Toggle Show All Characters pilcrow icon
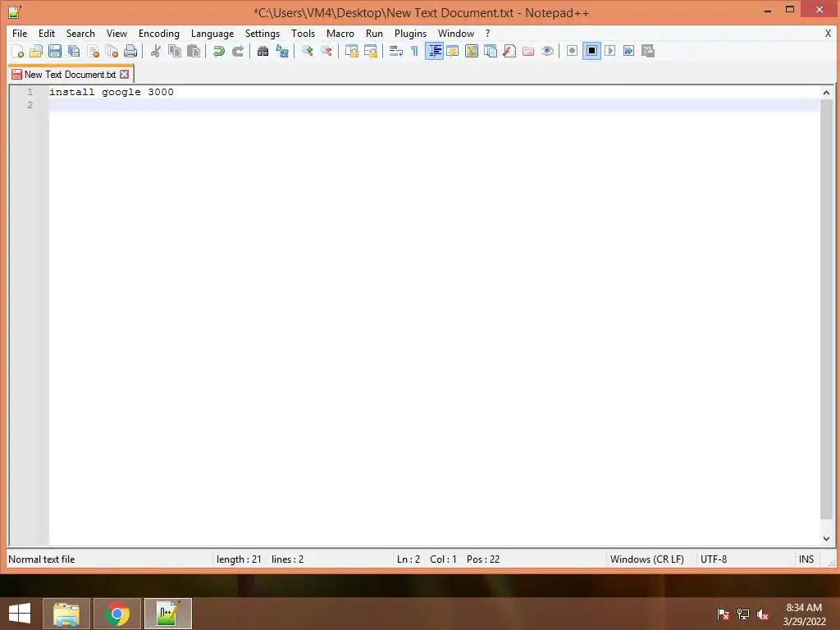840x630 pixels. pyautogui.click(x=414, y=51)
